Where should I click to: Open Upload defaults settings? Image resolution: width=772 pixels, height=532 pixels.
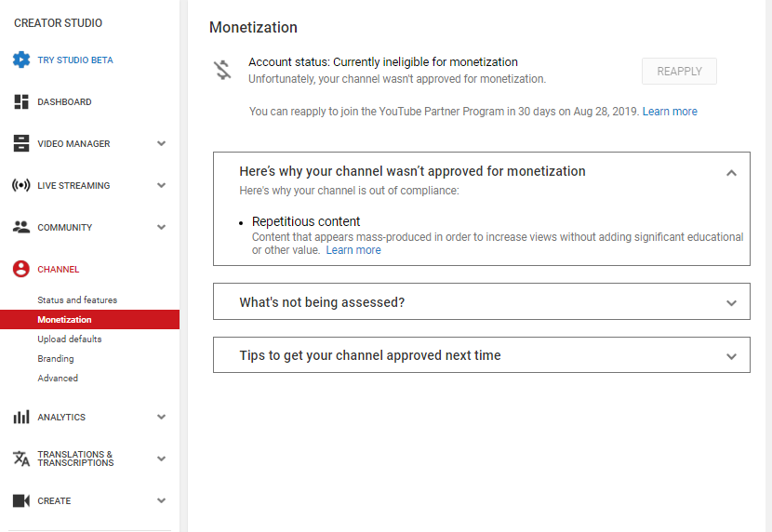(70, 339)
